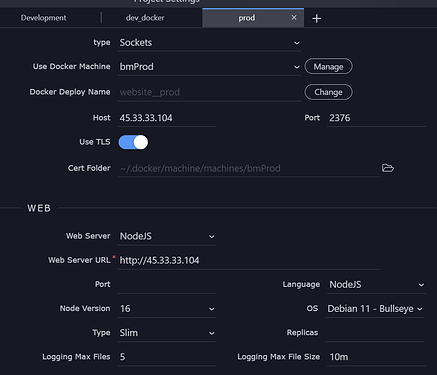The width and height of the screenshot is (437, 375).
Task: Click the Use Docker Machine label
Action: 71,67
